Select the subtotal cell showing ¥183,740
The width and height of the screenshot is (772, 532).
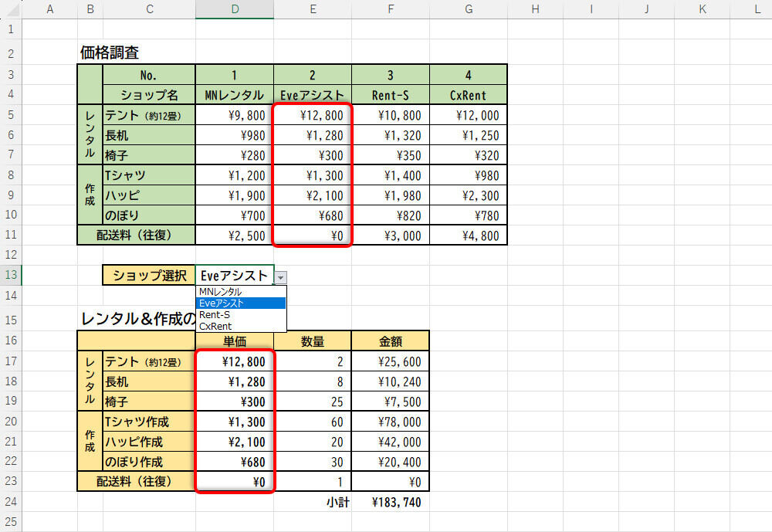tap(390, 502)
